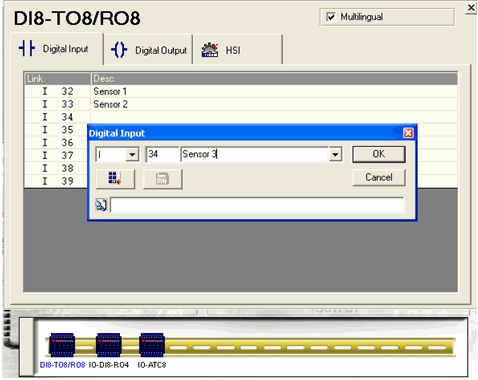Image resolution: width=478 pixels, height=380 pixels.
Task: Click the Cancel button
Action: [x=379, y=177]
